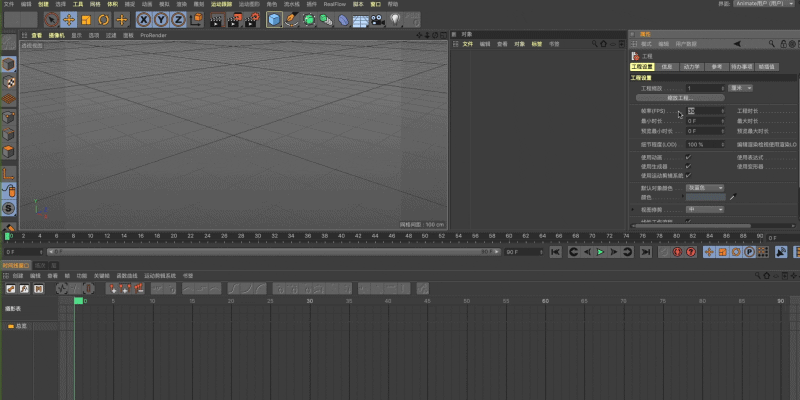Toggle the 使用生成器 checkbox
The width and height of the screenshot is (800, 400).
pyautogui.click(x=688, y=166)
